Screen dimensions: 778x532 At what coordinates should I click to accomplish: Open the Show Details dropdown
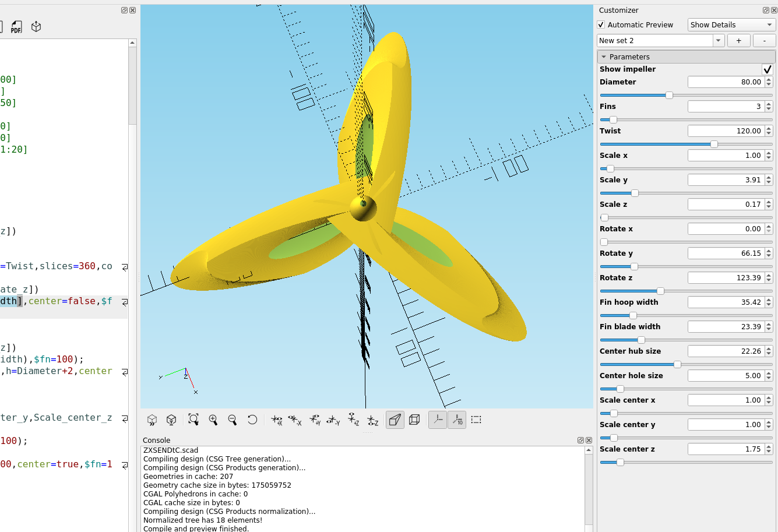pyautogui.click(x=730, y=24)
